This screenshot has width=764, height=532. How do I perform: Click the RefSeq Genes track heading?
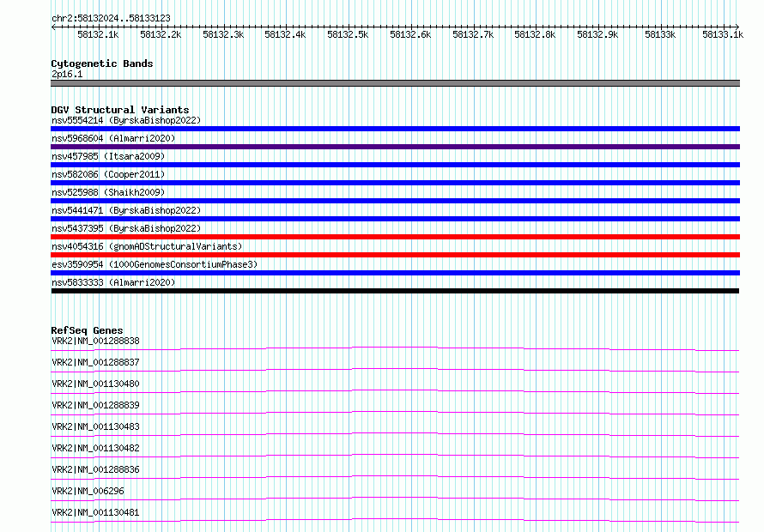(88, 330)
